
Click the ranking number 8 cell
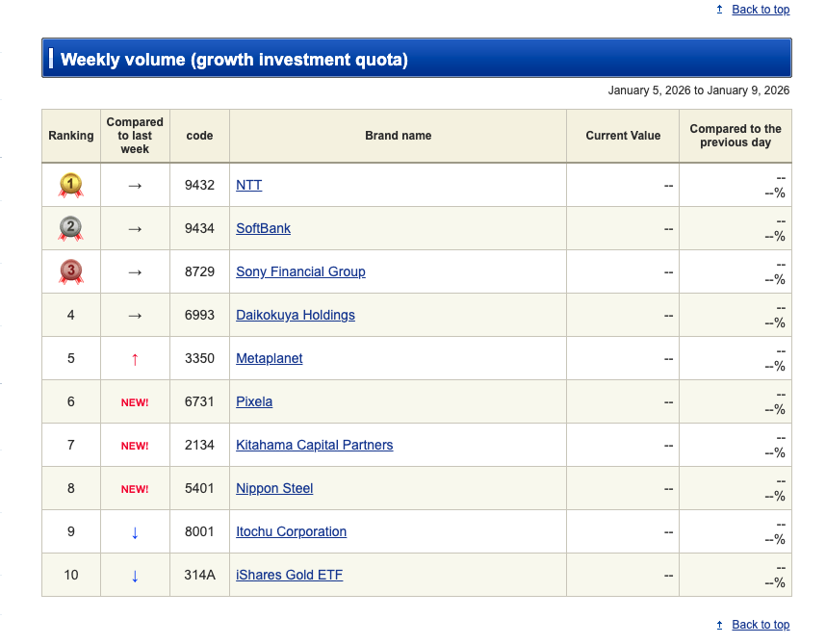pyautogui.click(x=70, y=488)
